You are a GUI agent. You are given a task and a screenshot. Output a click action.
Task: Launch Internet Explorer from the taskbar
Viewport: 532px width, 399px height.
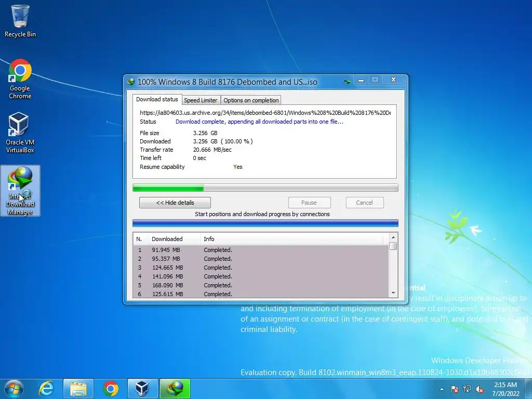point(46,389)
